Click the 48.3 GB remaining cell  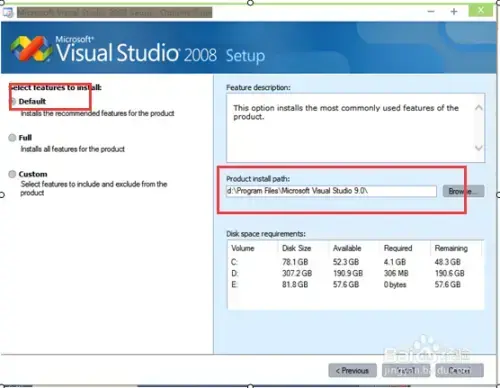[448, 262]
